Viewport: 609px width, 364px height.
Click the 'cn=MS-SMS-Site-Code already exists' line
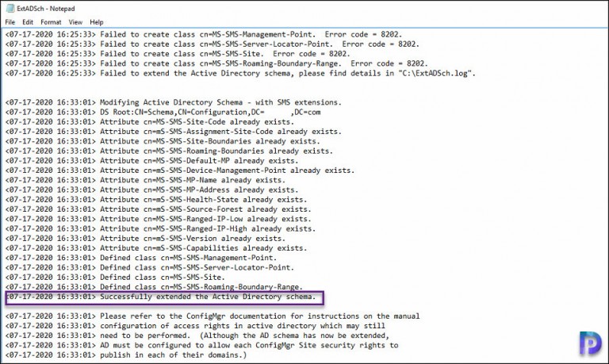[150, 122]
